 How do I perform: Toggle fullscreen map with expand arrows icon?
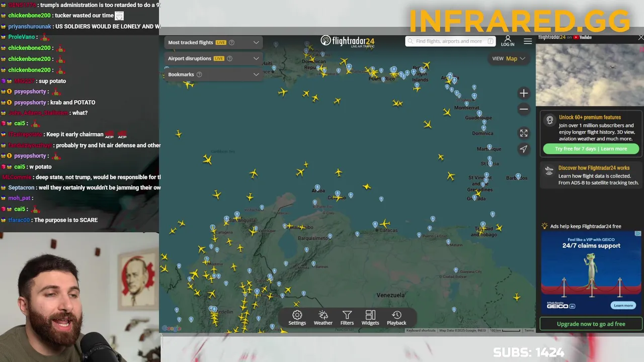[524, 133]
